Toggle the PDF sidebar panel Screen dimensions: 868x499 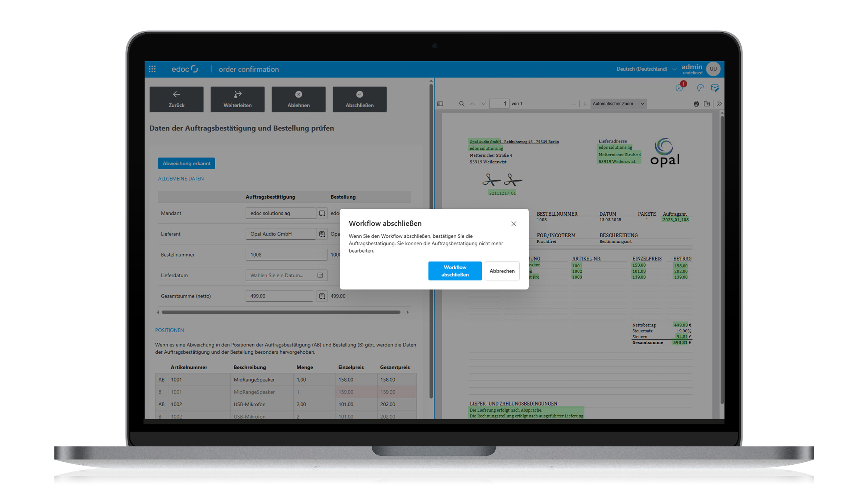440,104
